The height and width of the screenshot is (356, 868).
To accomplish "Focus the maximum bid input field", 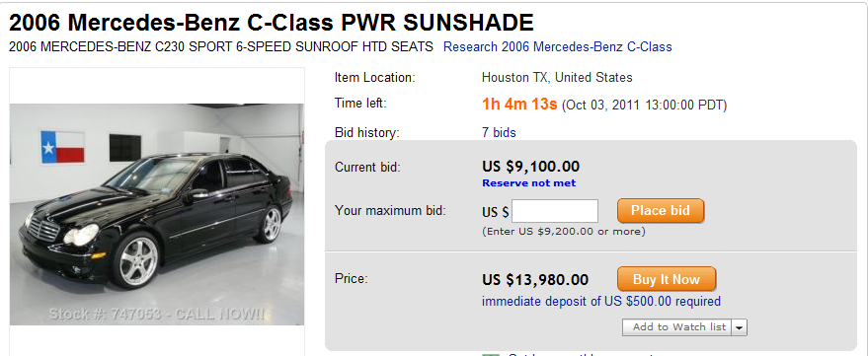I will pos(555,211).
